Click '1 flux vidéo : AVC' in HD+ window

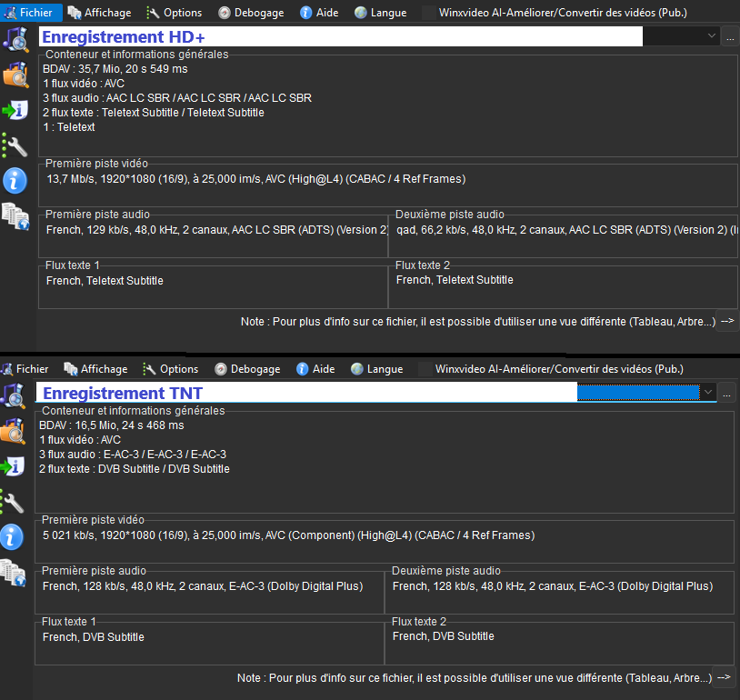pyautogui.click(x=84, y=84)
